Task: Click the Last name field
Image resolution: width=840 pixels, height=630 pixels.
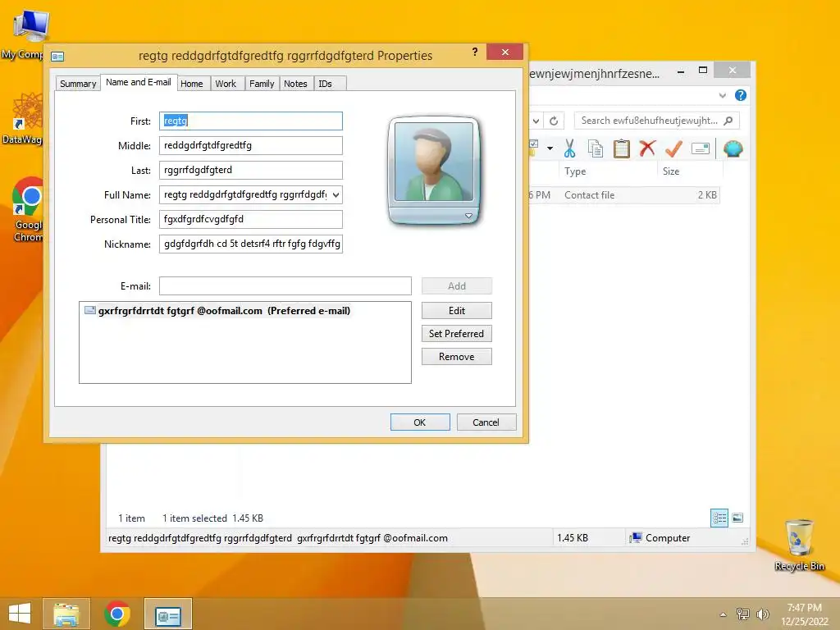Action: click(251, 171)
